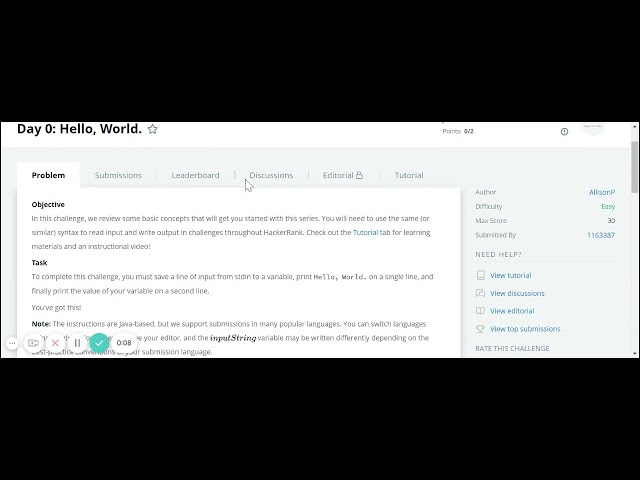Click the scrollbar down arrow
640x480 pixels.
(634, 353)
